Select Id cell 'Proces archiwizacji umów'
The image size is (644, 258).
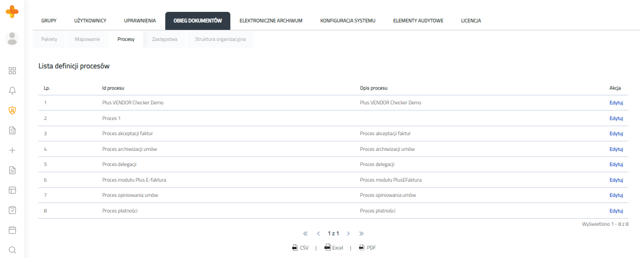(x=129, y=149)
